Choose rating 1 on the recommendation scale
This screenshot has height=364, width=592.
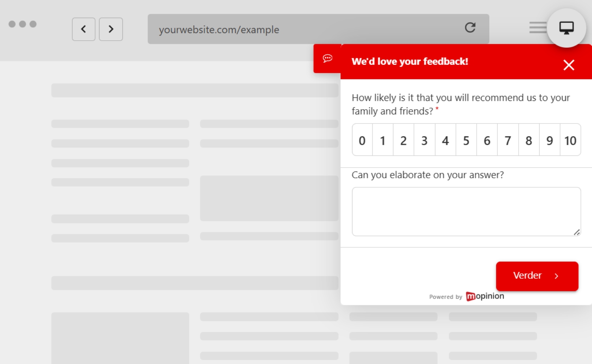point(382,140)
